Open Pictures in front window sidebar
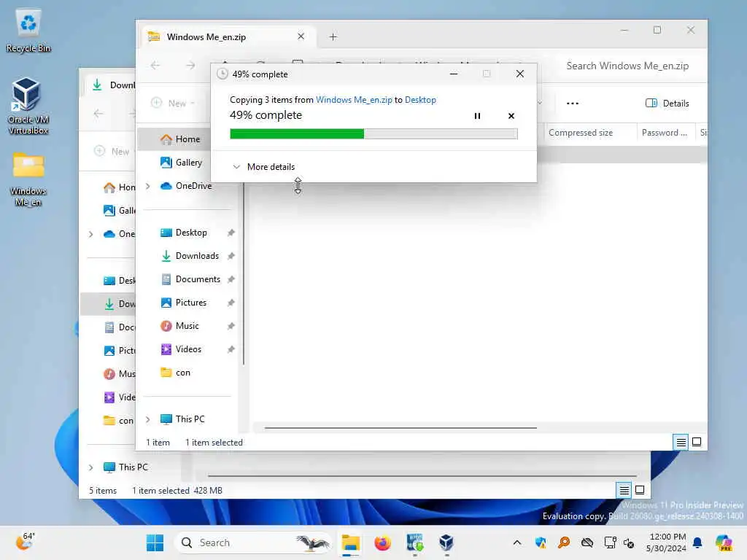 (184, 303)
